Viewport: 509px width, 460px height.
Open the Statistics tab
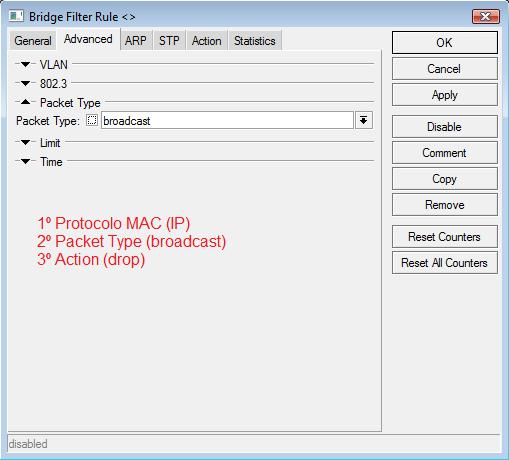pos(255,41)
